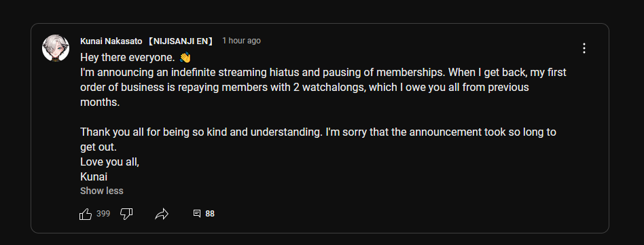The height and width of the screenshot is (245, 644).
Task: Open Kunai Nakasato's profile avatar
Action: point(56,48)
